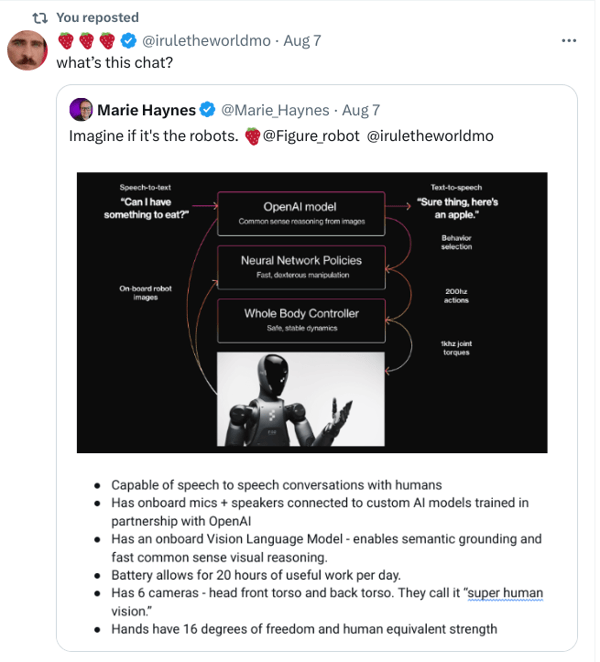600x662 pixels.
Task: Click the repost icon beside "You reposted"
Action: tap(40, 17)
